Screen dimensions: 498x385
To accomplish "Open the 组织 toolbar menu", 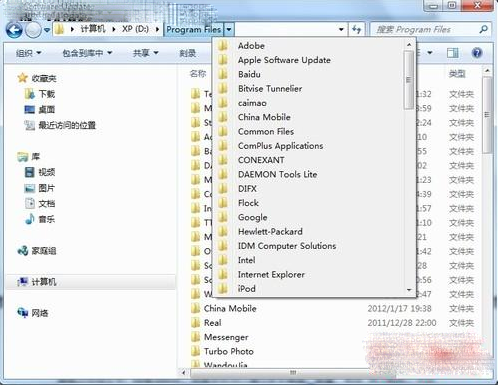I will tap(28, 53).
